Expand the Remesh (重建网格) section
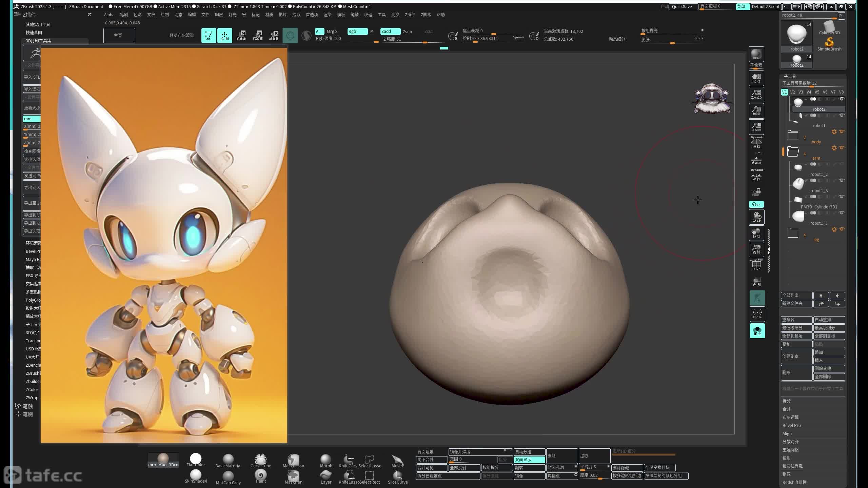 tap(790, 450)
